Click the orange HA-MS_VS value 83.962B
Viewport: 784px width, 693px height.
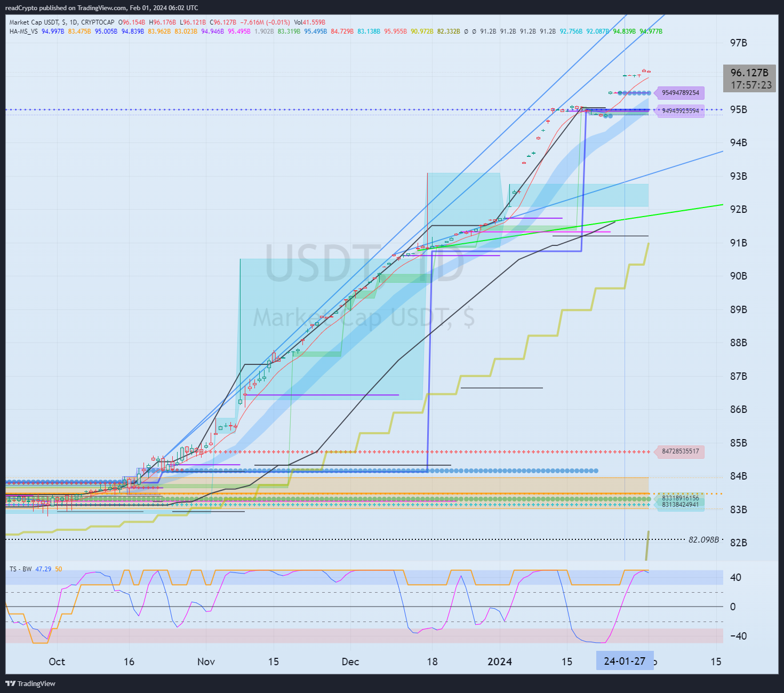point(159,31)
